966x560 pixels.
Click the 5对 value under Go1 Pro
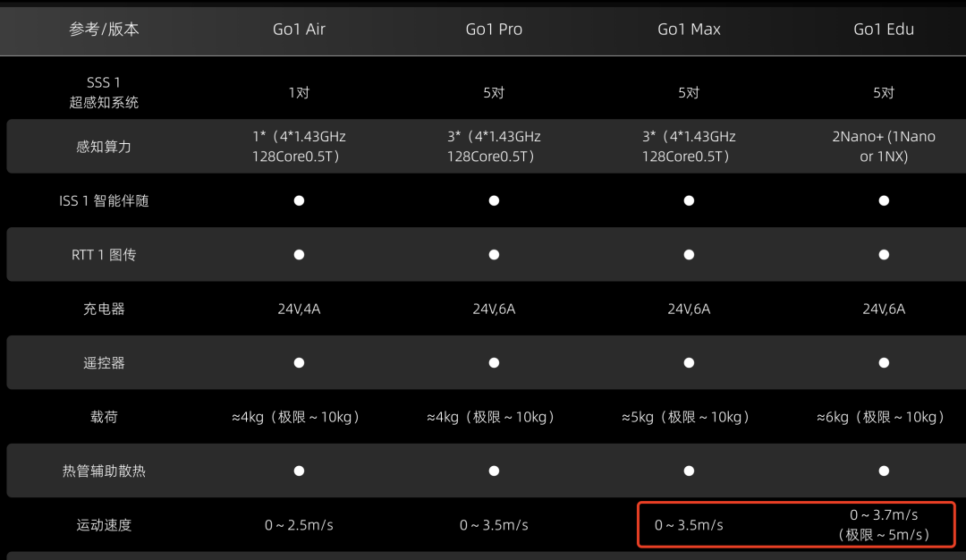[494, 92]
